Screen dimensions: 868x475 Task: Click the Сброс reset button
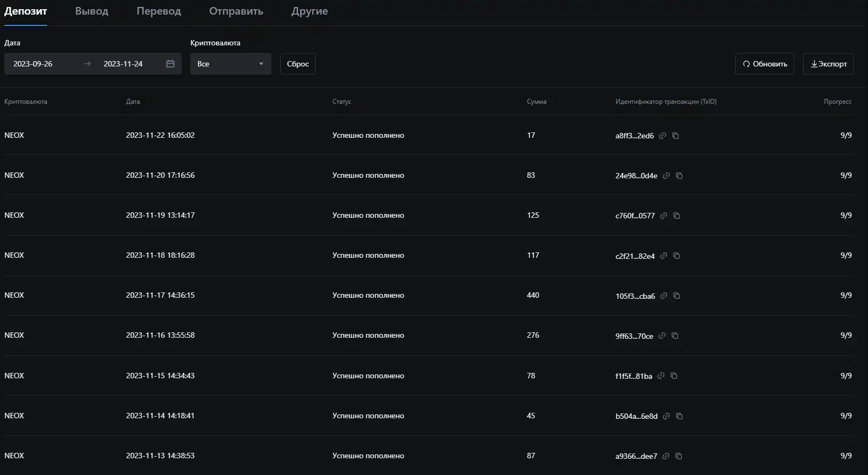[x=298, y=64]
